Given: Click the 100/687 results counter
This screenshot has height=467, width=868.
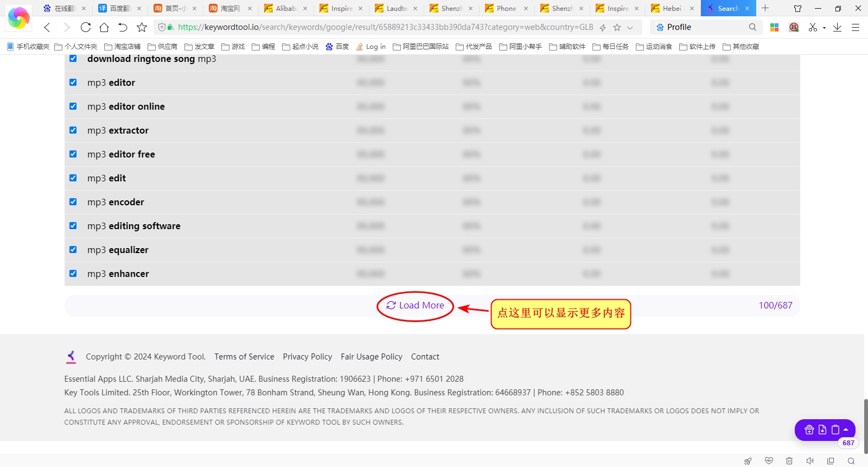Looking at the screenshot, I should 775,305.
